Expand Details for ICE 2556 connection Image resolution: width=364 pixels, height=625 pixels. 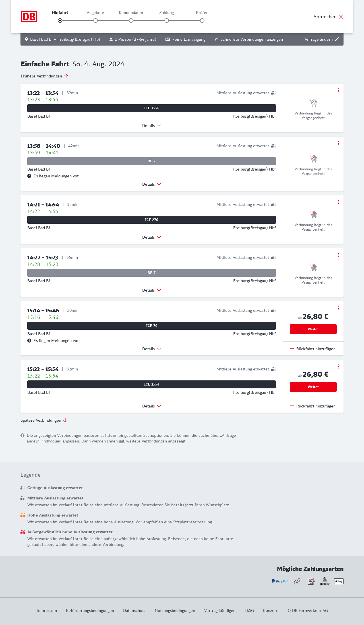tap(152, 126)
